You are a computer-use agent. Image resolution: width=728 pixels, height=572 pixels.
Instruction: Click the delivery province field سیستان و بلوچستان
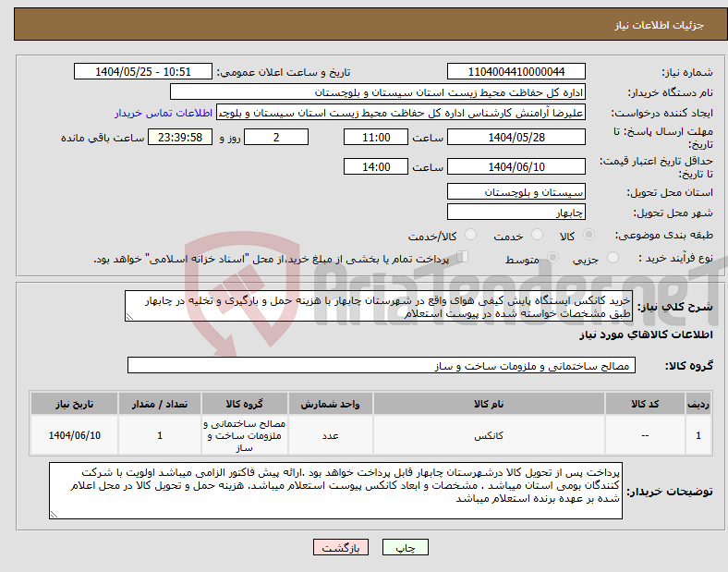coord(516,192)
